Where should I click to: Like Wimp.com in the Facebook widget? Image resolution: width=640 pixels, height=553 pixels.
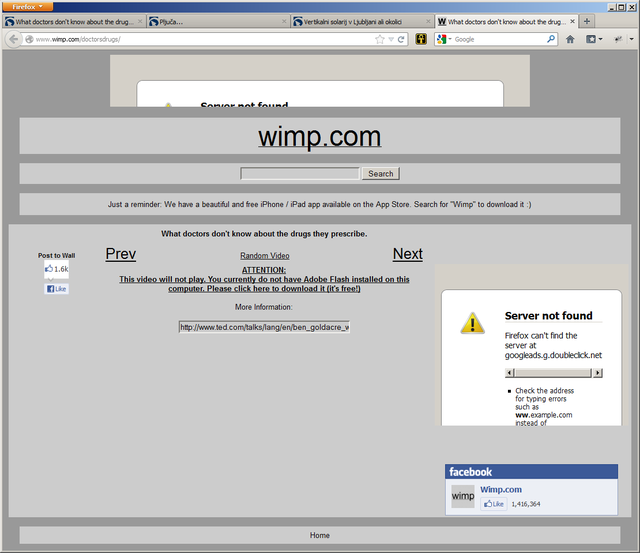point(493,504)
